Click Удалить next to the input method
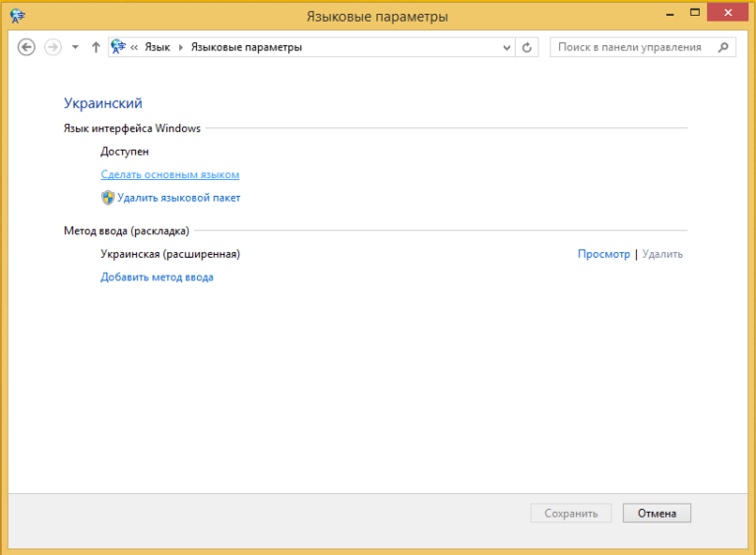Viewport: 756px width, 555px height. point(662,254)
